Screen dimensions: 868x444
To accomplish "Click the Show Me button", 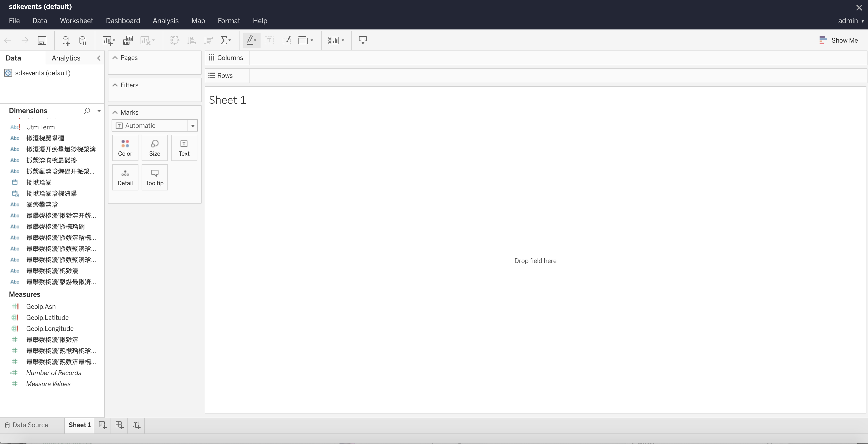I will (x=839, y=41).
